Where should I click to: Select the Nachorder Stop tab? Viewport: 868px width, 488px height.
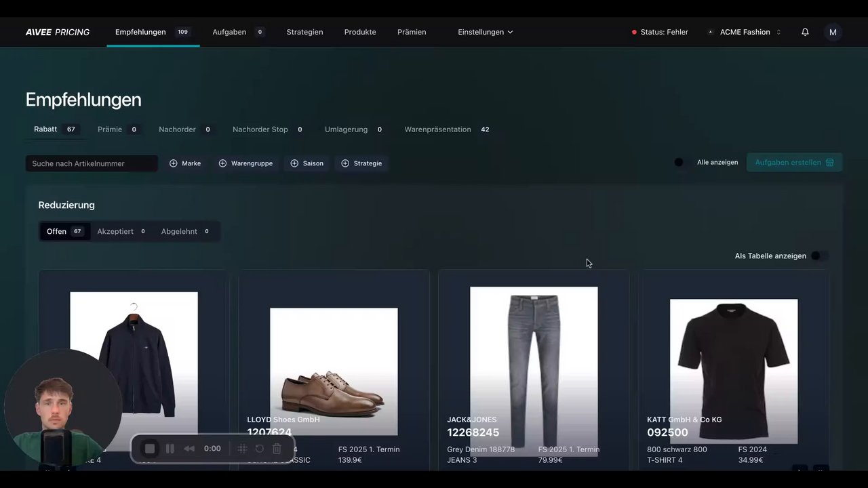[268, 129]
